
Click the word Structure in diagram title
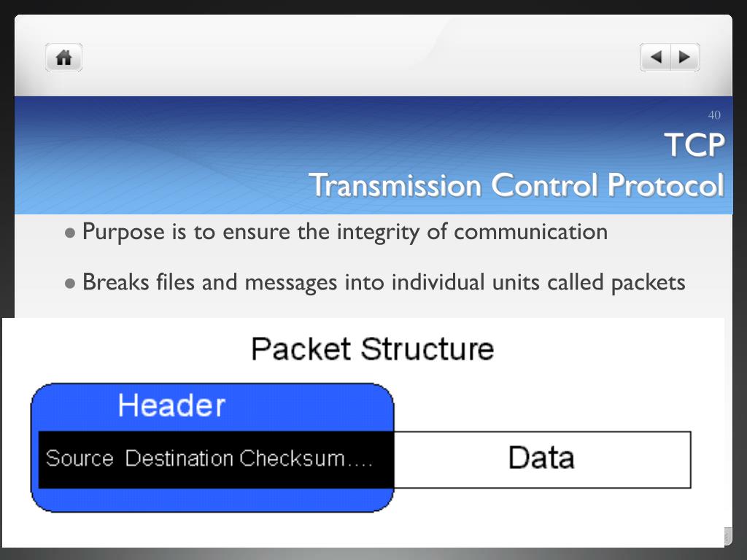427,349
